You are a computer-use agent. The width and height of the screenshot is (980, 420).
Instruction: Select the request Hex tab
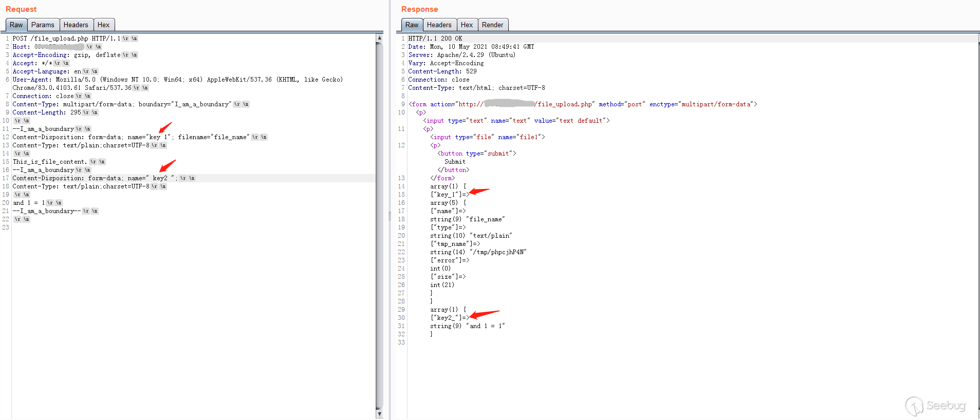[103, 25]
